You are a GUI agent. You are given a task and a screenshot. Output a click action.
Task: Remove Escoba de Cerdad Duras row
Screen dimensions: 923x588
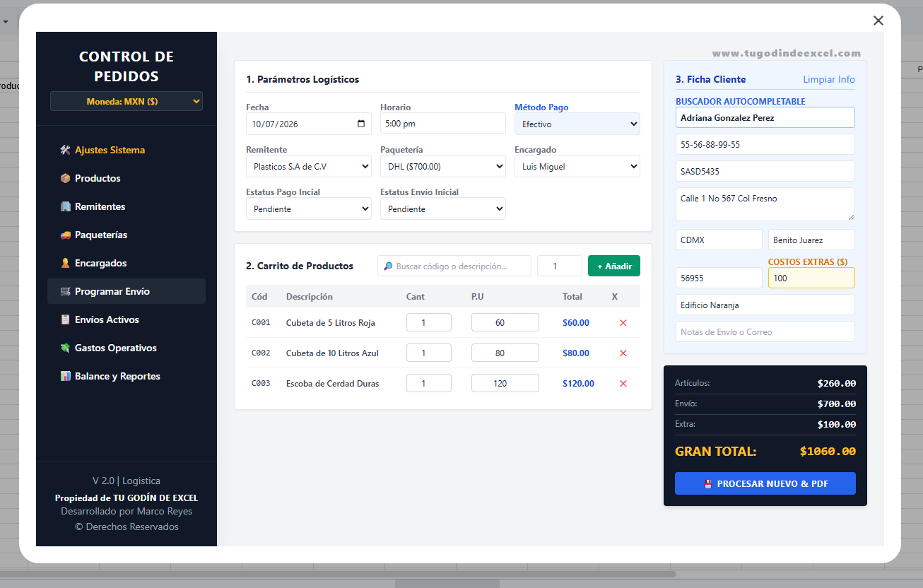pos(623,384)
